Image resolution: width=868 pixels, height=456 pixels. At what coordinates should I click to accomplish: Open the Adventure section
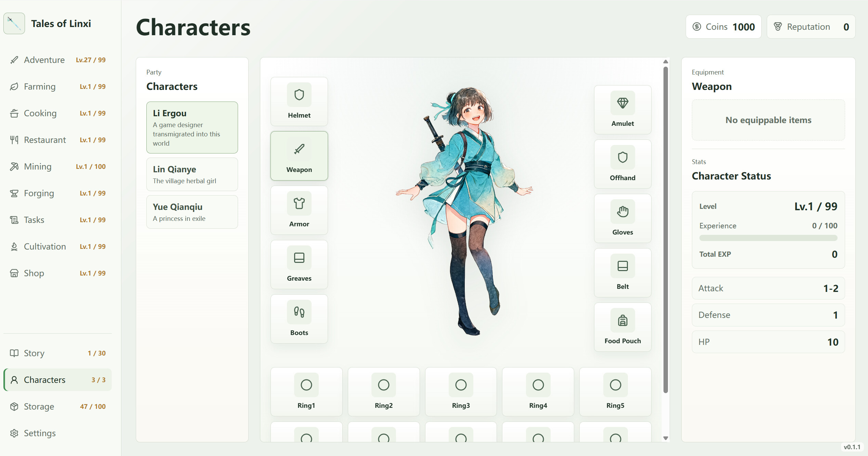pyautogui.click(x=57, y=60)
